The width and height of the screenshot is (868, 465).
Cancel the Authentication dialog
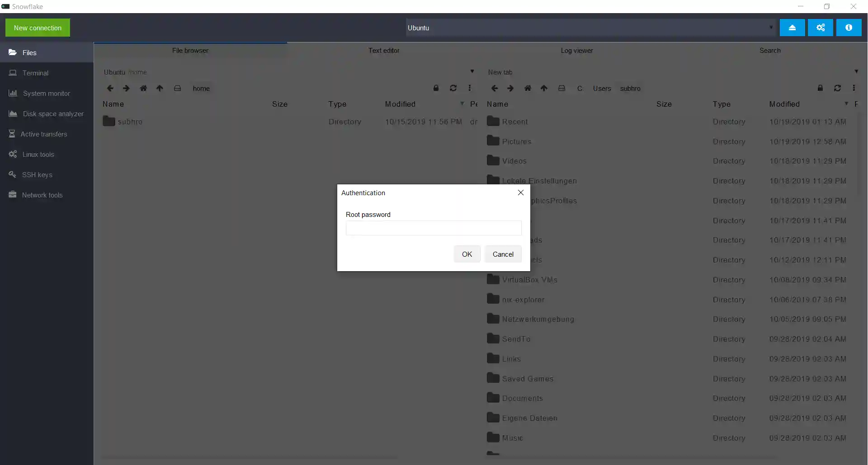(x=503, y=254)
